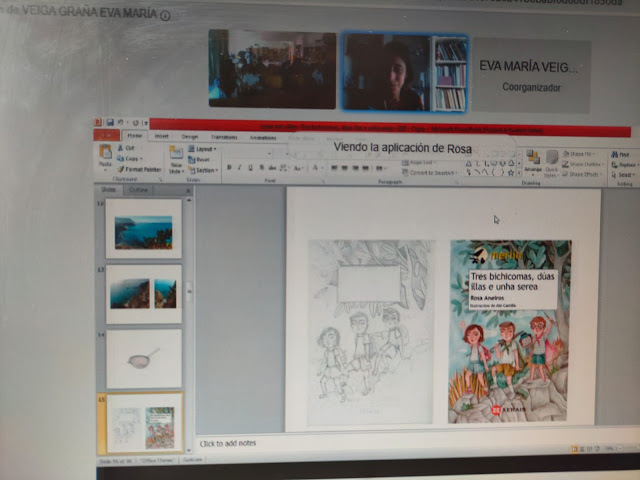Click the Replace button
The width and height of the screenshot is (640, 480).
coord(624,164)
